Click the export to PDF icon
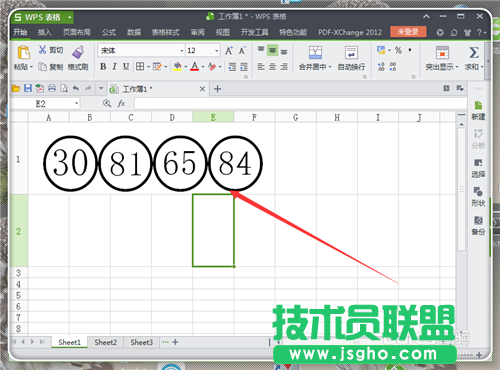Image resolution: width=500 pixels, height=370 pixels. pos(40,88)
